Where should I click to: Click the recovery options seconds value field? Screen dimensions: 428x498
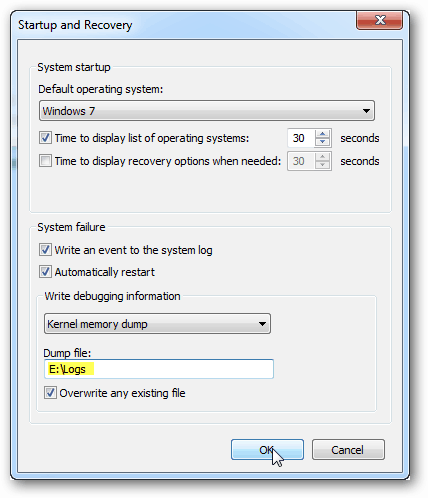coord(301,161)
